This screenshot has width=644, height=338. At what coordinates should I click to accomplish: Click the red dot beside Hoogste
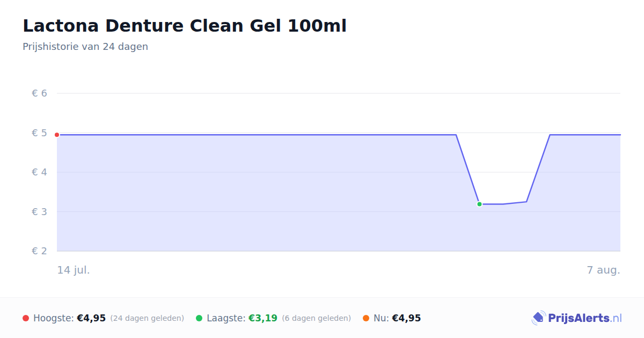pyautogui.click(x=26, y=318)
